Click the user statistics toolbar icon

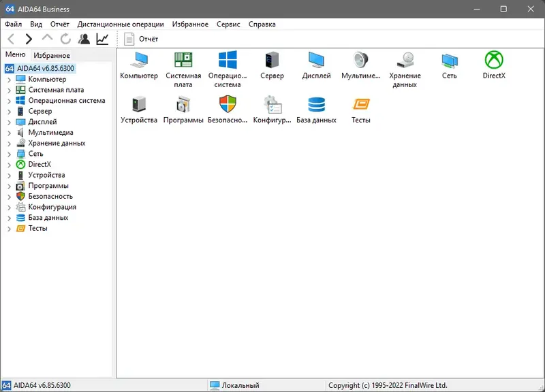[x=83, y=39]
